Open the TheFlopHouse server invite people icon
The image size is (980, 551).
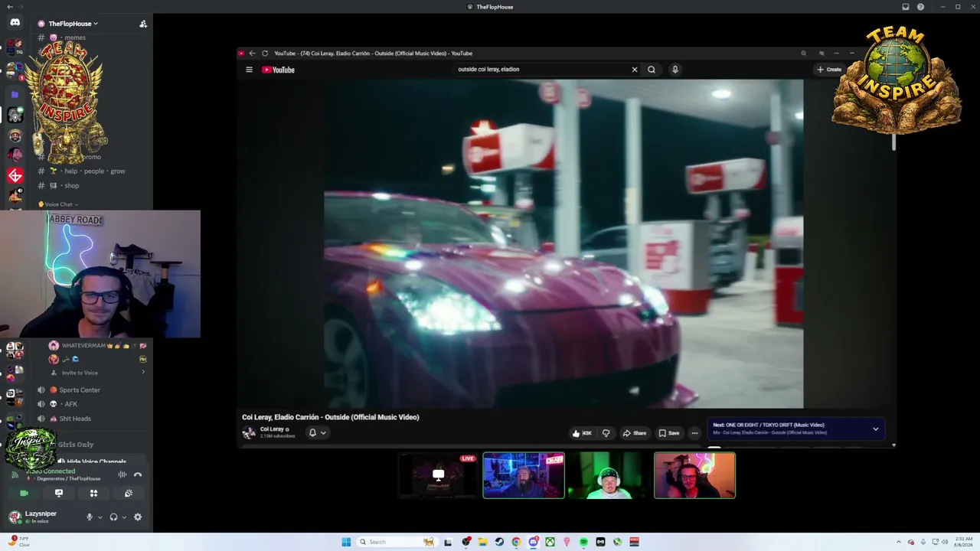pos(143,24)
